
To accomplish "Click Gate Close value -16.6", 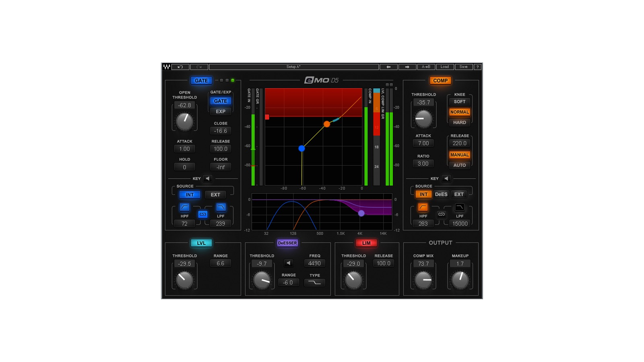I will (x=221, y=131).
